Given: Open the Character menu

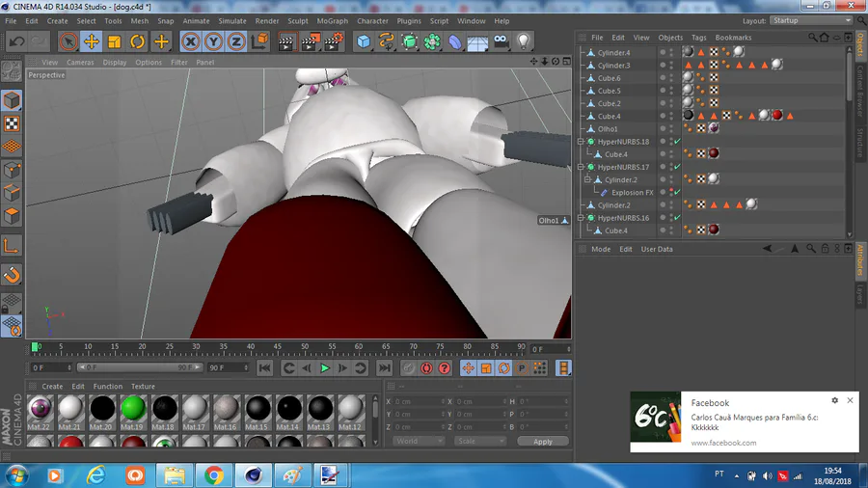Looking at the screenshot, I should click(372, 21).
